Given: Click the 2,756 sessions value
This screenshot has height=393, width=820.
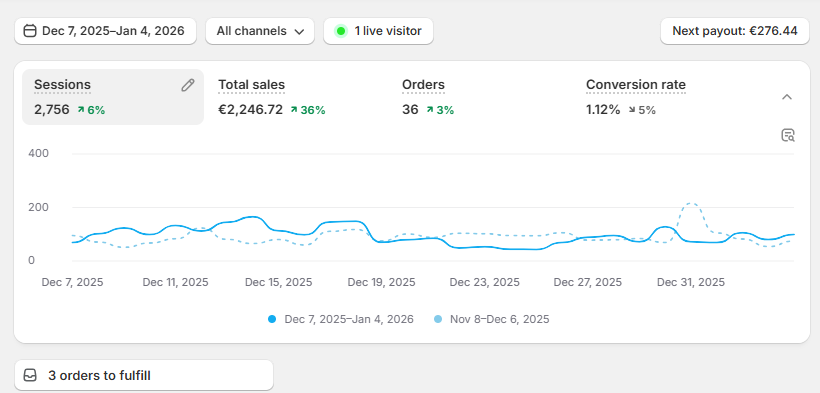Looking at the screenshot, I should coord(52,110).
